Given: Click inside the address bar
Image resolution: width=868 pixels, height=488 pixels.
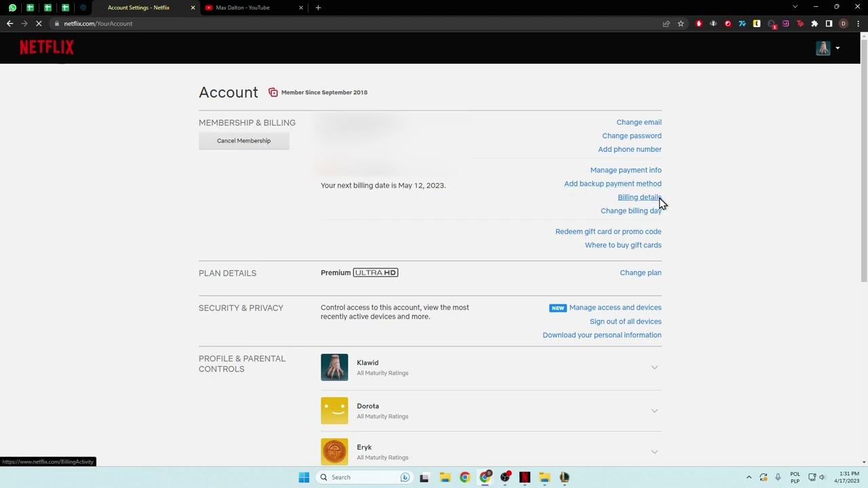Looking at the screenshot, I should 203,23.
